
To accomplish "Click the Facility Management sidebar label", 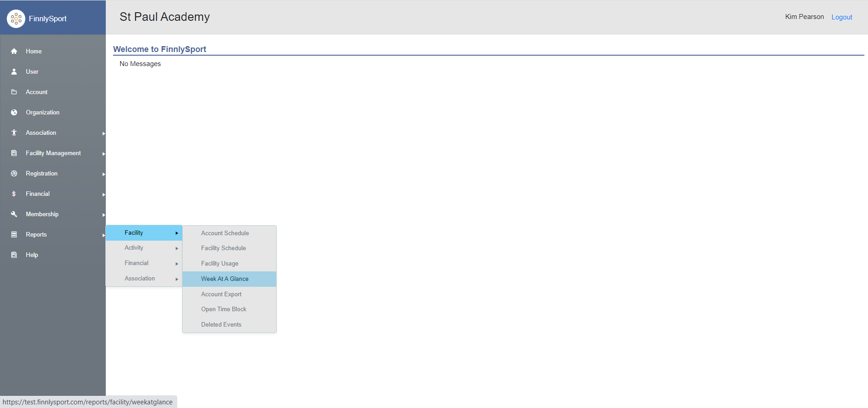I will pos(53,153).
